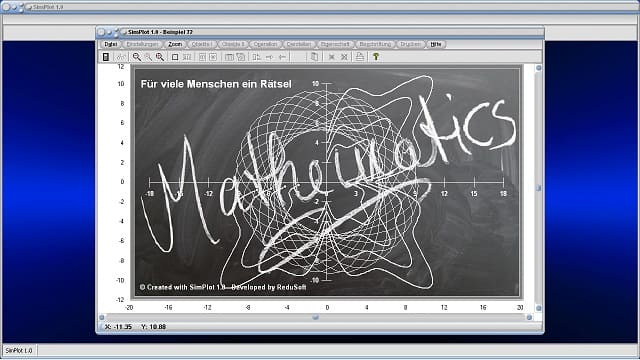Click the middle thumb of vertical slider
The image size is (640, 360).
pos(539,188)
